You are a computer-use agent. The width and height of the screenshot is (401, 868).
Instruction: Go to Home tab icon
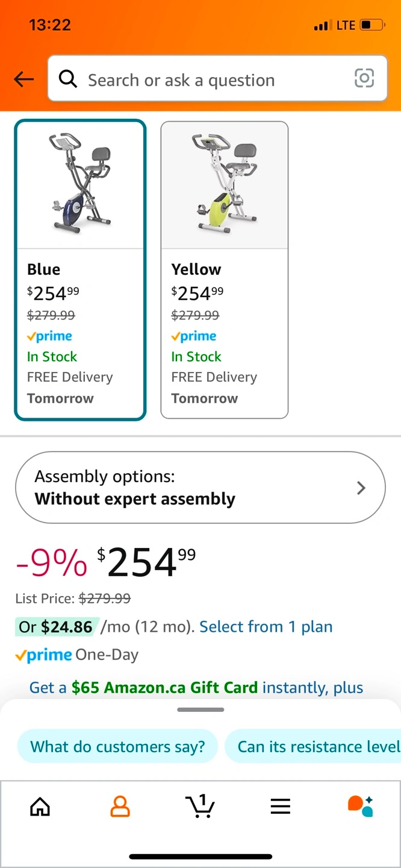click(x=40, y=805)
